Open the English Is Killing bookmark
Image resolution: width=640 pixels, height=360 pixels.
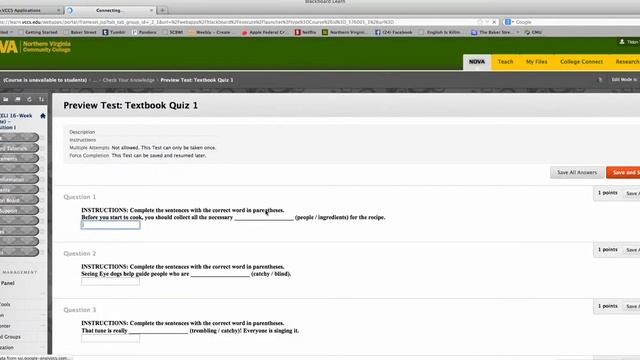click(441, 32)
